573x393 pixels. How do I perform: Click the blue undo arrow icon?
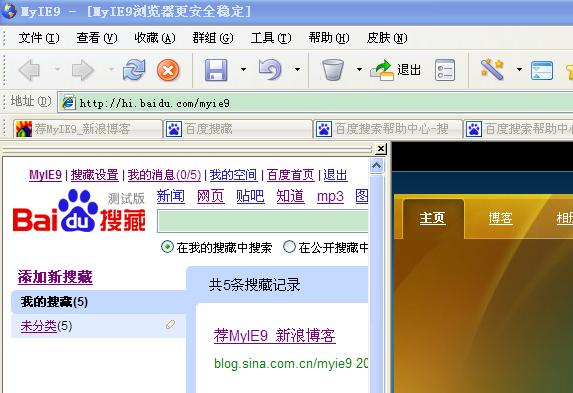[x=270, y=70]
